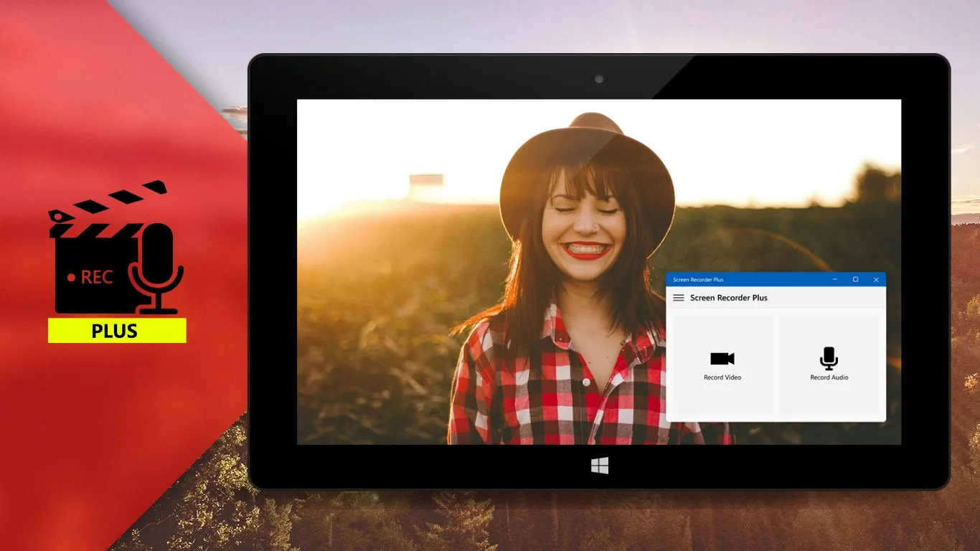Maximize the Screen Recorder Plus window

[855, 279]
